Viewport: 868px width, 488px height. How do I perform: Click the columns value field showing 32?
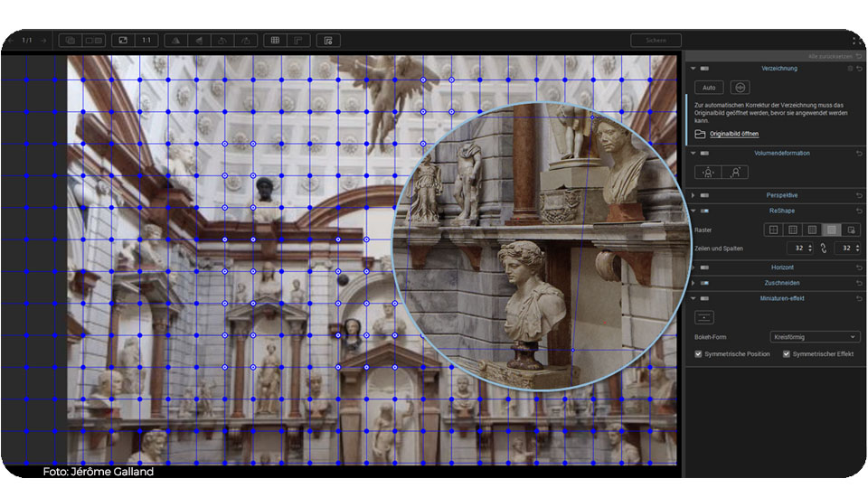tap(844, 249)
